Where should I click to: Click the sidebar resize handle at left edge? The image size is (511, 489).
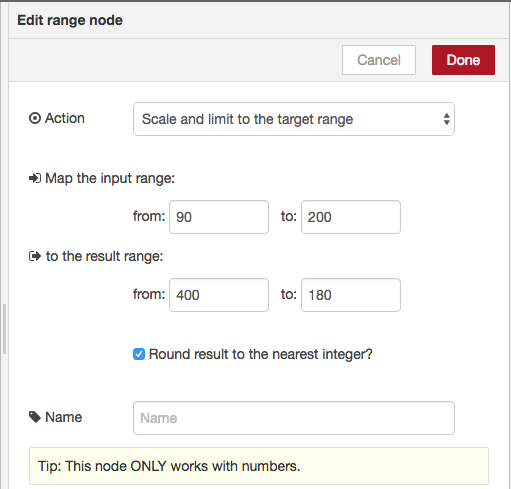[4, 329]
